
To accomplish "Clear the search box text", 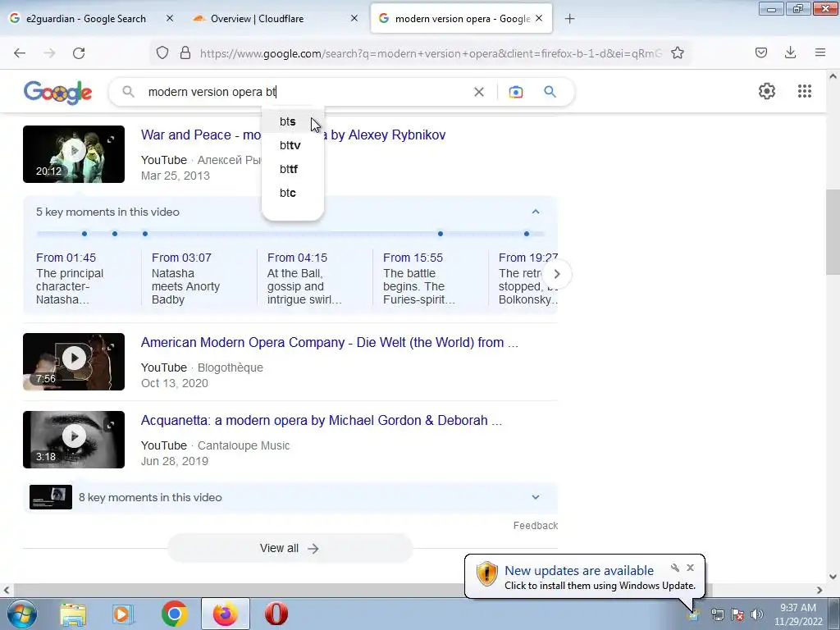I will pyautogui.click(x=479, y=92).
